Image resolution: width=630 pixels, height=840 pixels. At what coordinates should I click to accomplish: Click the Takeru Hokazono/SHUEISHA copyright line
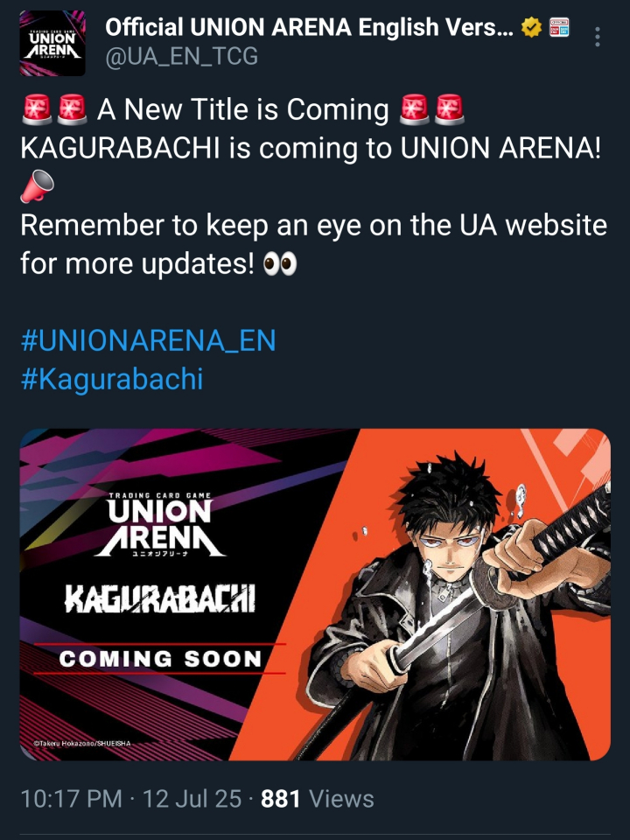point(82,744)
